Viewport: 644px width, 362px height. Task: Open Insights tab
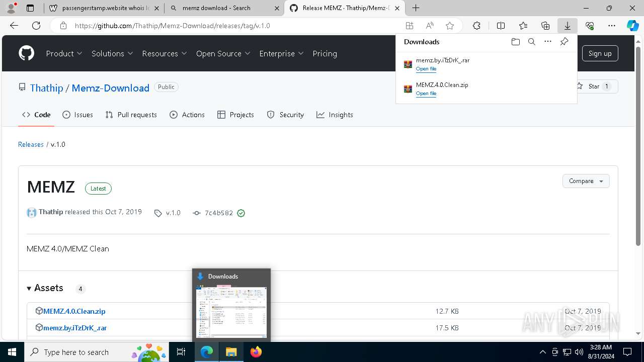pos(335,115)
